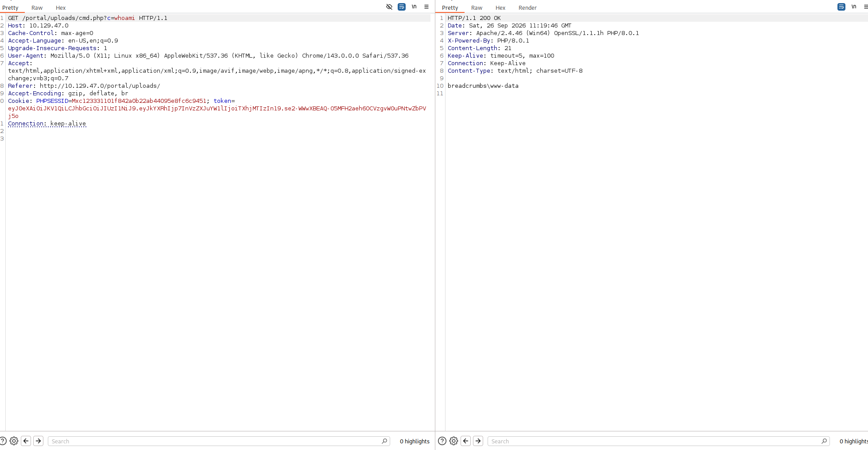Toggle word wrap icon in request pane
The image size is (868, 450).
(x=402, y=7)
